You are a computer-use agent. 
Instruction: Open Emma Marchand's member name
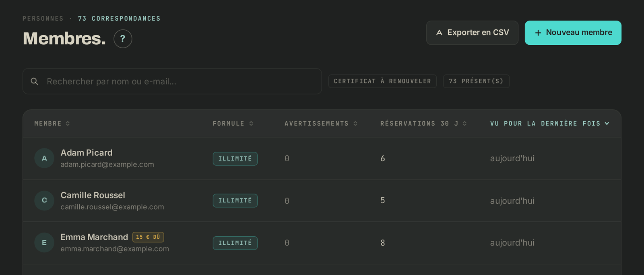(x=94, y=237)
